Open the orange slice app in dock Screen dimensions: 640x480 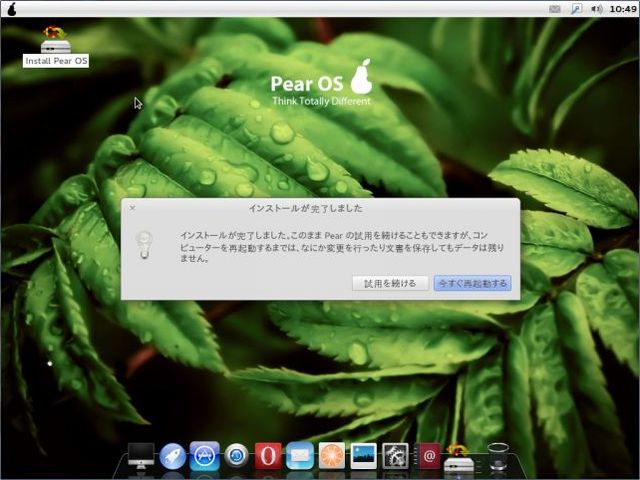[x=332, y=457]
